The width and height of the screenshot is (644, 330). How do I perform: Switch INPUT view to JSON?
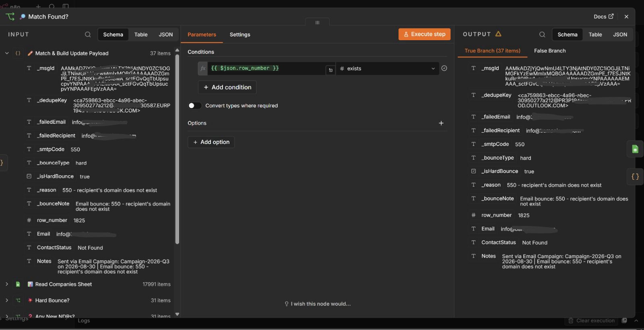click(x=166, y=35)
